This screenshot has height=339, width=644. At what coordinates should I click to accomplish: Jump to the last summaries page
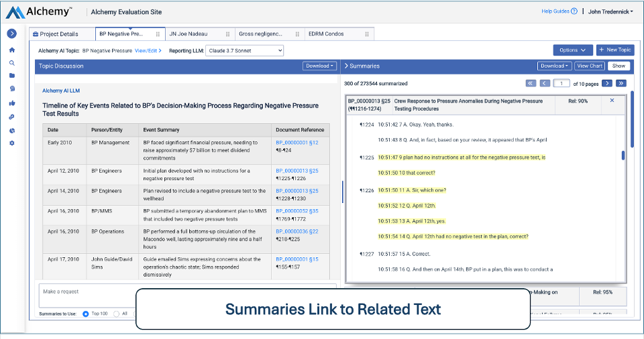(x=621, y=83)
